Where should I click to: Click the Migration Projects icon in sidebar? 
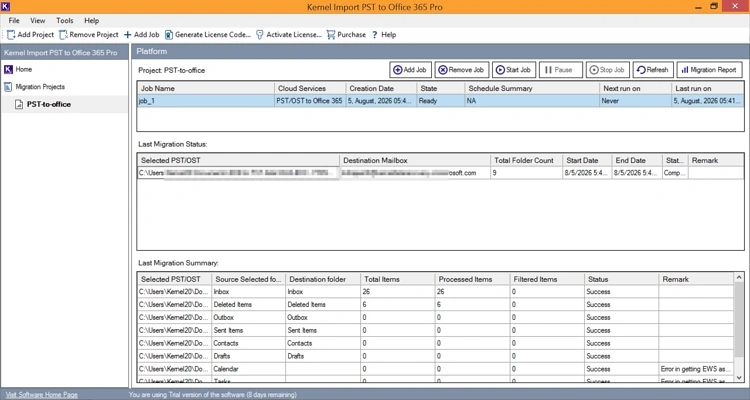[x=8, y=87]
